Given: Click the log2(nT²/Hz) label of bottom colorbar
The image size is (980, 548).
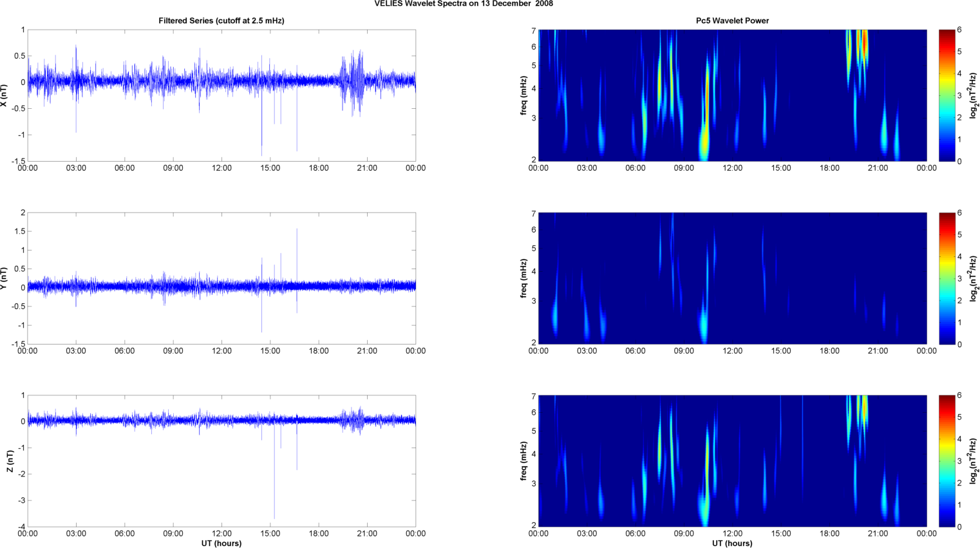Looking at the screenshot, I should click(975, 461).
